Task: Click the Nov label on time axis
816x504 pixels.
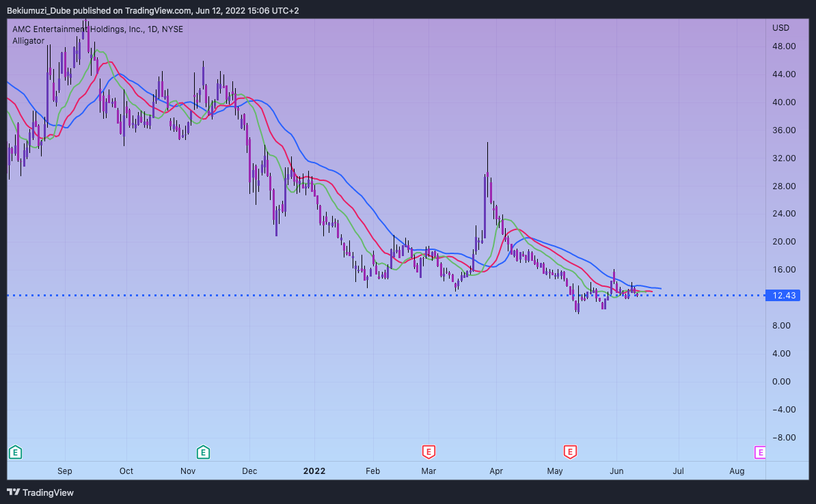Action: coord(188,471)
